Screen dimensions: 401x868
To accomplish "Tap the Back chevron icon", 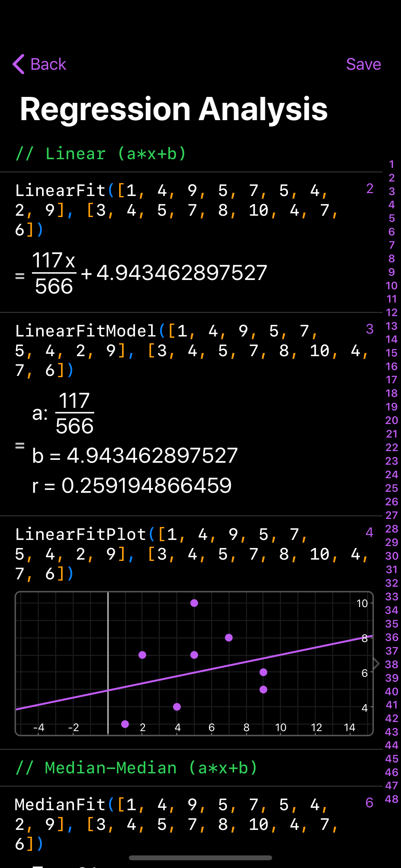I will pyautogui.click(x=18, y=64).
